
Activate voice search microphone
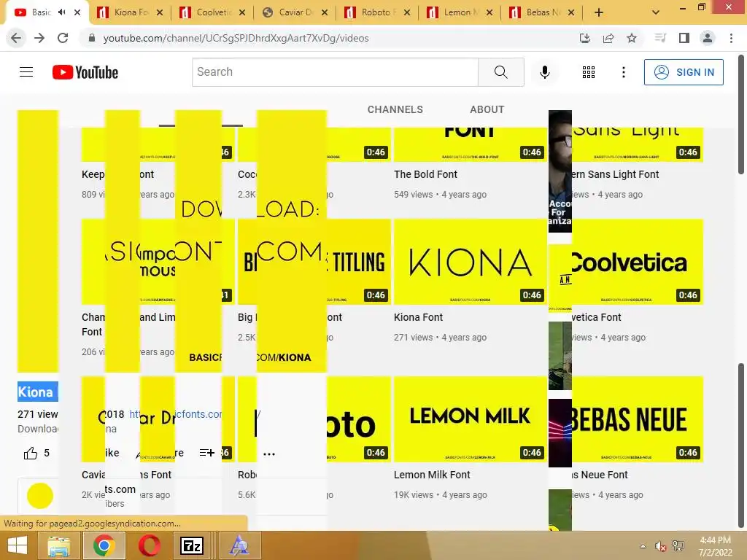(x=544, y=72)
